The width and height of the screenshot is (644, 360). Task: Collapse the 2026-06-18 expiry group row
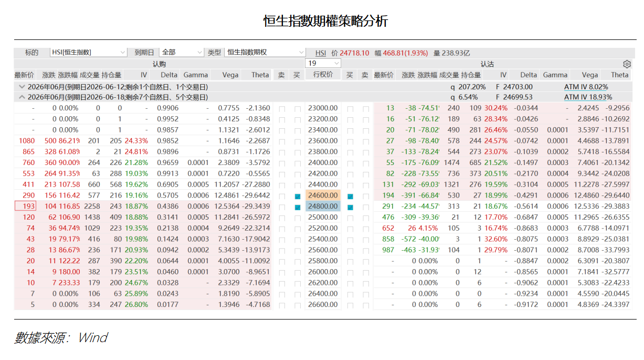point(22,97)
